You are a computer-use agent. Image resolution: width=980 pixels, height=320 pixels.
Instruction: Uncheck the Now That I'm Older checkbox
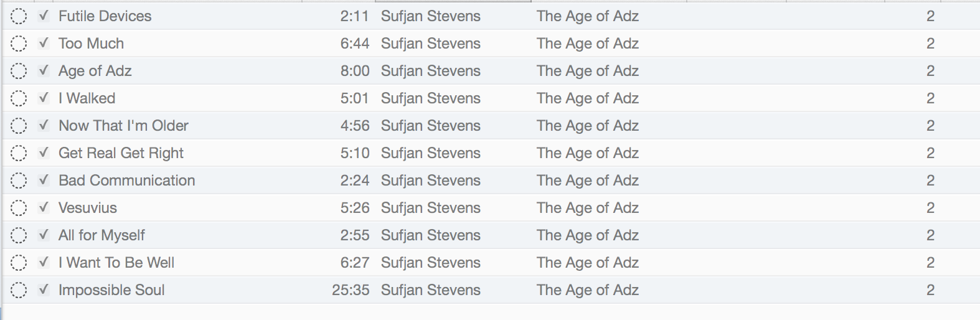tap(44, 125)
